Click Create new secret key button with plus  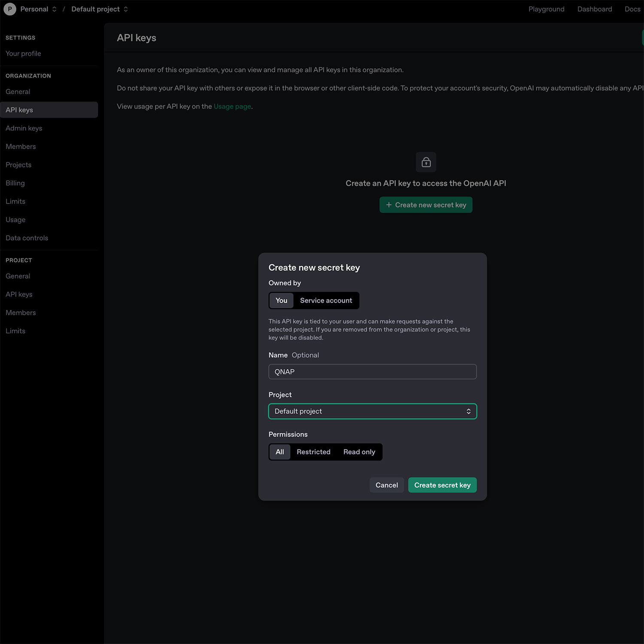point(426,205)
